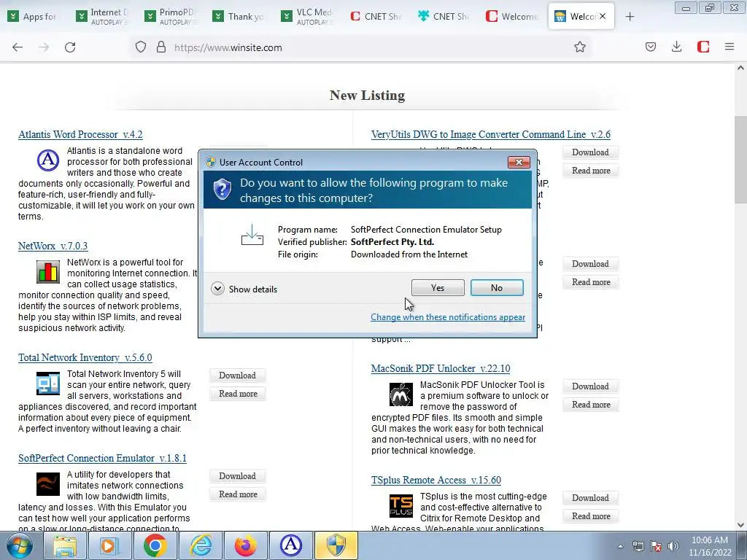
Task: Open NetWorx v.7.0.3 link
Action: (53, 246)
